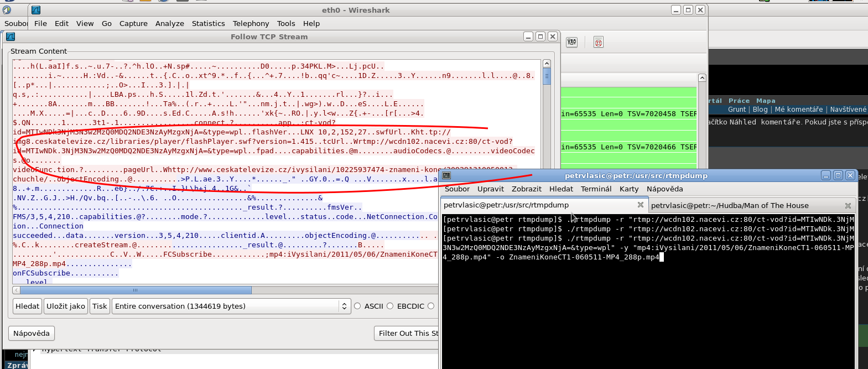Click the terminal line with -o ZnameniKoneCT1 output
The image size is (868, 369).
point(553,257)
